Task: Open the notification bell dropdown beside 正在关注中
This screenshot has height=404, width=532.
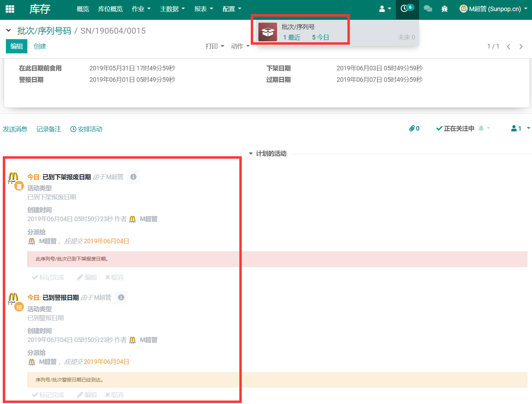Action: [x=484, y=129]
